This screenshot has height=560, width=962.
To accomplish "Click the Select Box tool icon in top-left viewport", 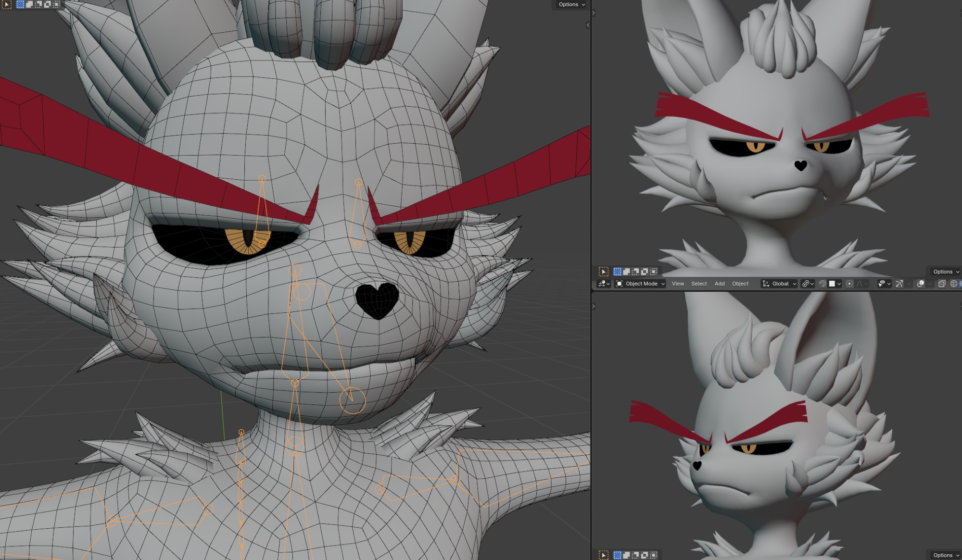I will pyautogui.click(x=7, y=4).
